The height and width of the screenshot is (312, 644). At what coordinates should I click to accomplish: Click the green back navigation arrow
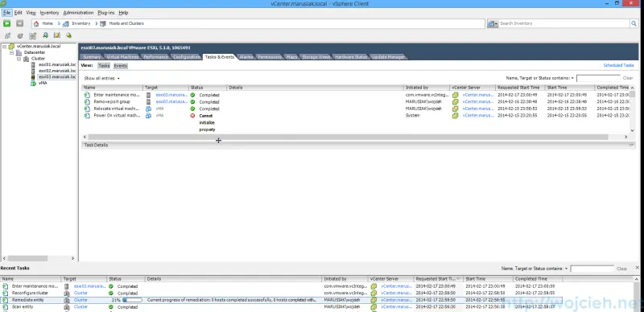[7, 23]
